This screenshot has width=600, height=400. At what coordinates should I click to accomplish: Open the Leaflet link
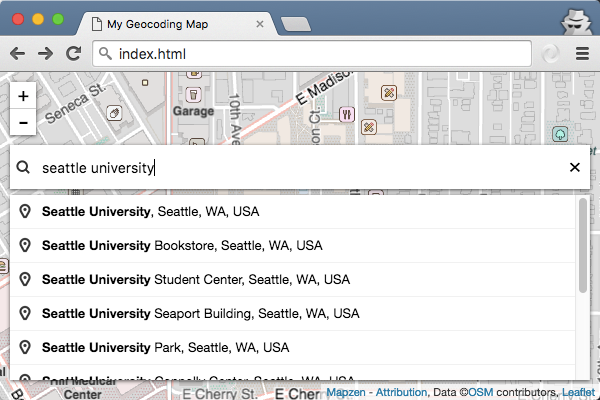[x=578, y=392]
